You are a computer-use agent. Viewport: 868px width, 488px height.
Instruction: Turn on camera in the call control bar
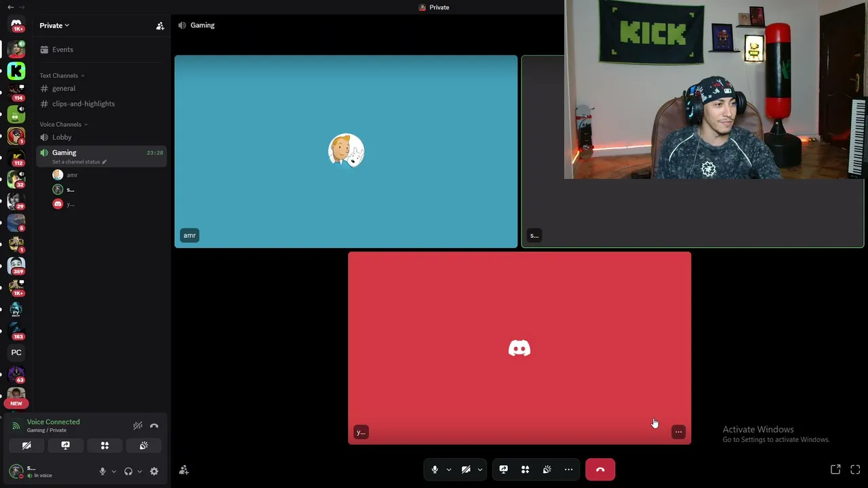pyautogui.click(x=466, y=470)
